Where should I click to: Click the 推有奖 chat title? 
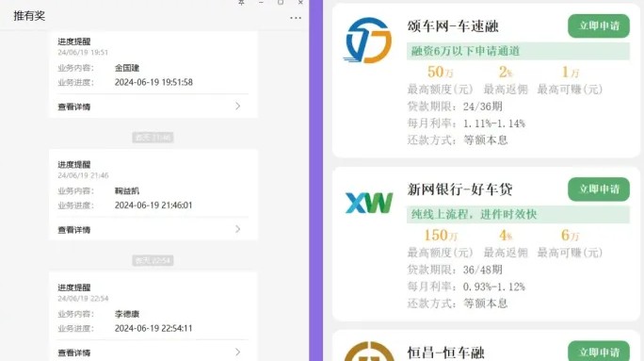29,16
